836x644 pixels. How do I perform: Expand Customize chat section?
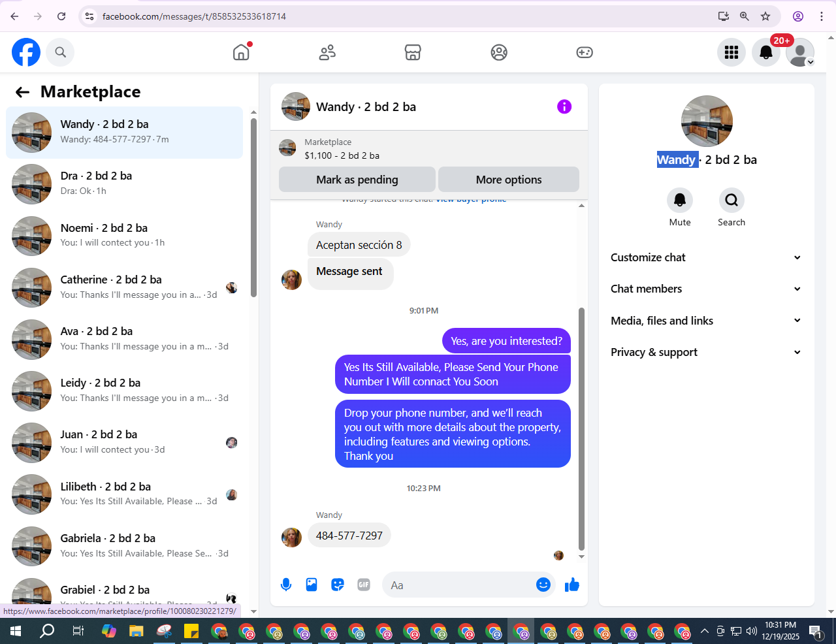(705, 257)
